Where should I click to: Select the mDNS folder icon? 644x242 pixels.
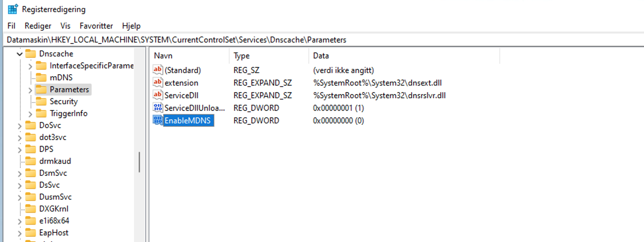tap(41, 77)
